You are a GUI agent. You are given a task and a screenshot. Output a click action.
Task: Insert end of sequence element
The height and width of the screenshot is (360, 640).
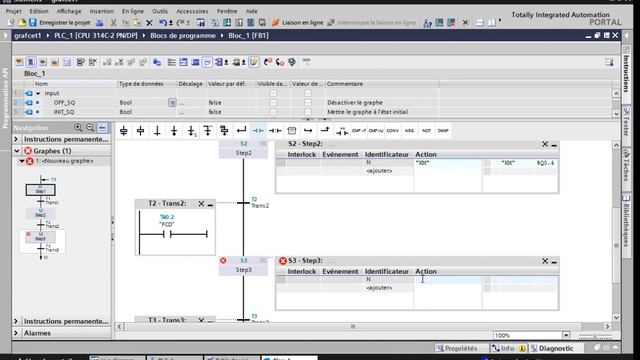[x=174, y=131]
